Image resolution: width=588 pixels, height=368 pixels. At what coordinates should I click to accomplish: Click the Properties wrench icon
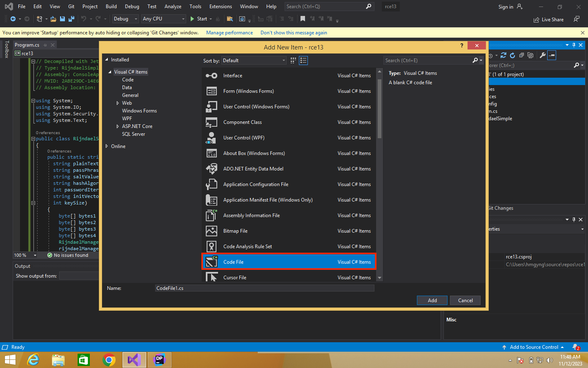543,55
